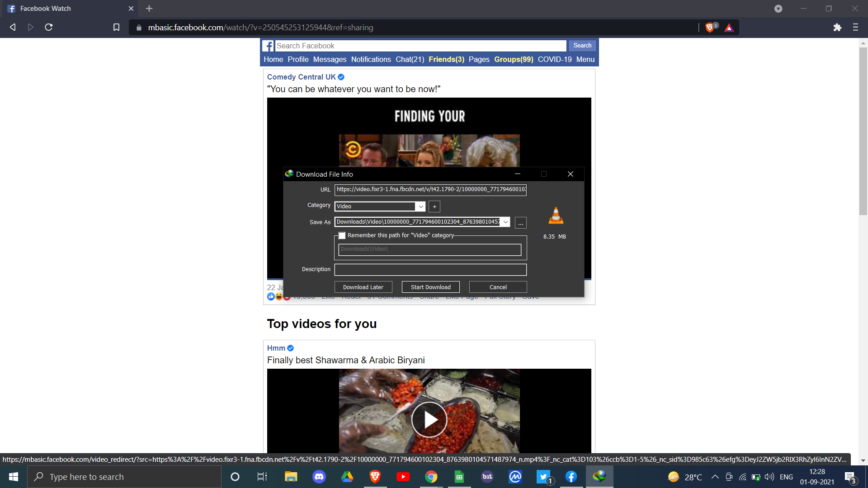Click the Description text field

pos(430,270)
